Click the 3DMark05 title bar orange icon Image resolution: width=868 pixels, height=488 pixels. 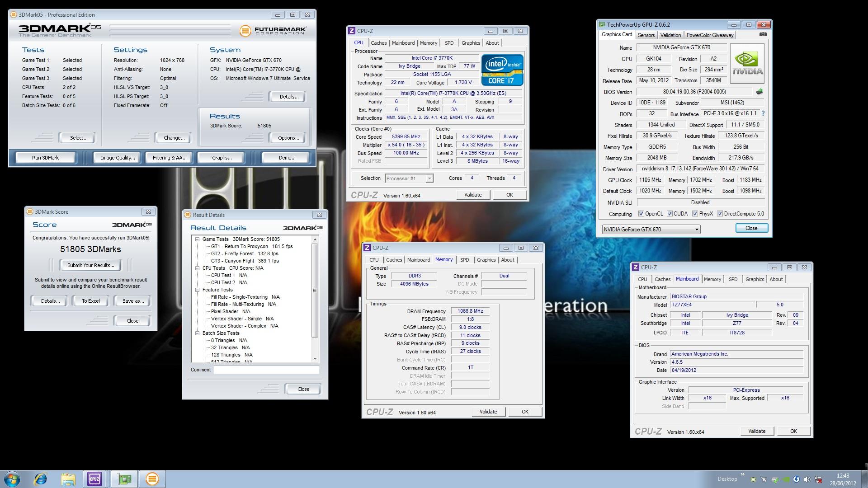[x=14, y=14]
